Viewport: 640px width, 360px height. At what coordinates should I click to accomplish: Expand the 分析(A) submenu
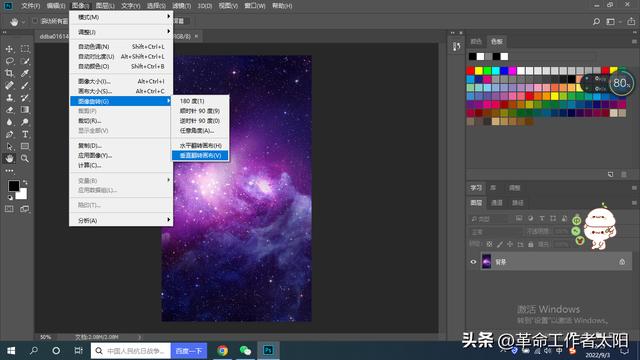[121, 220]
